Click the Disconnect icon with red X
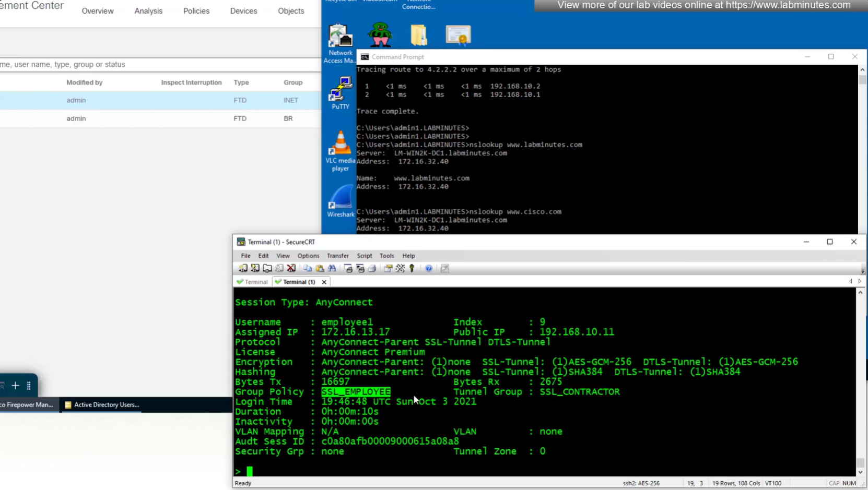The height and width of the screenshot is (490, 868). tap(291, 268)
